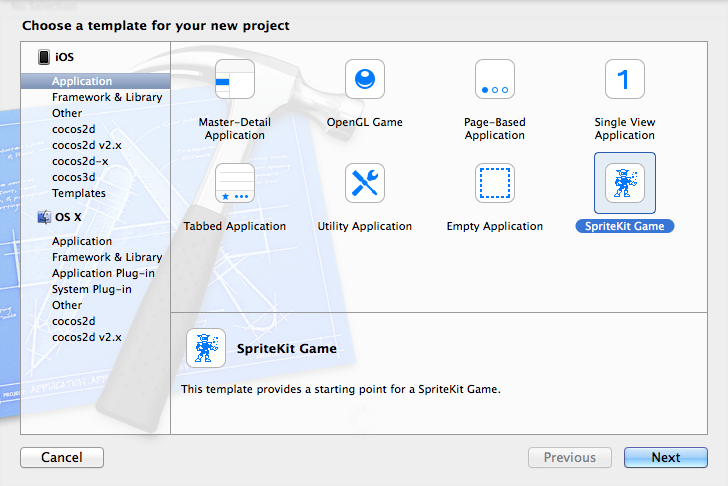
Task: Select the Single View Application icon
Action: 625,79
